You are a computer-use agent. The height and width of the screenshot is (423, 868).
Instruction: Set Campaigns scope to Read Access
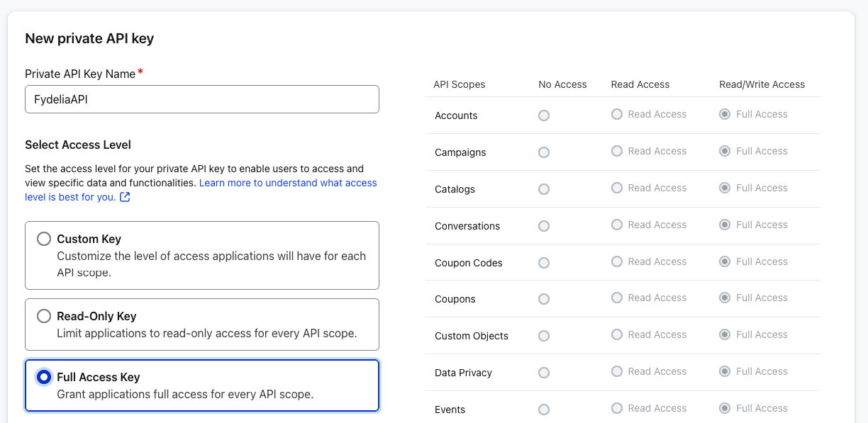617,151
